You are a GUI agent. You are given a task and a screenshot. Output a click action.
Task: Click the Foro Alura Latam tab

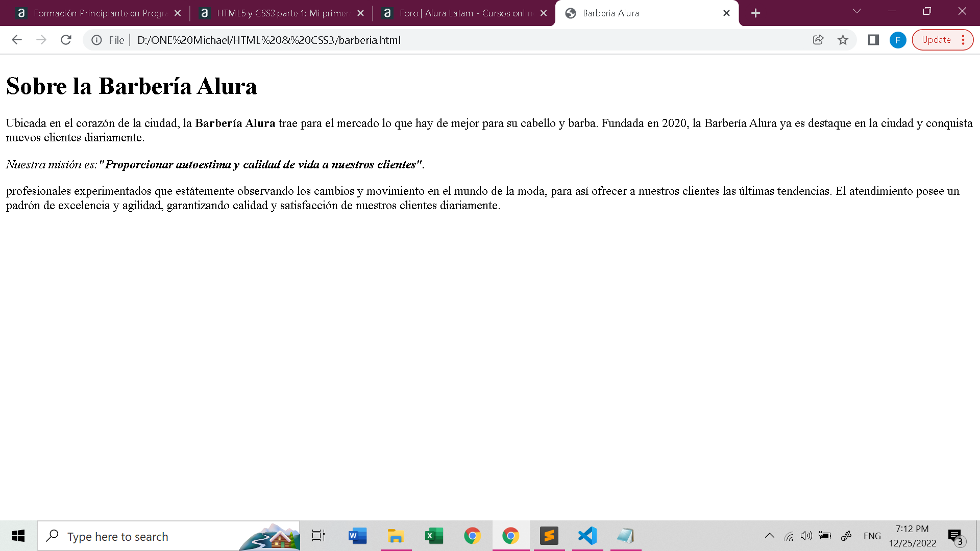(x=461, y=13)
